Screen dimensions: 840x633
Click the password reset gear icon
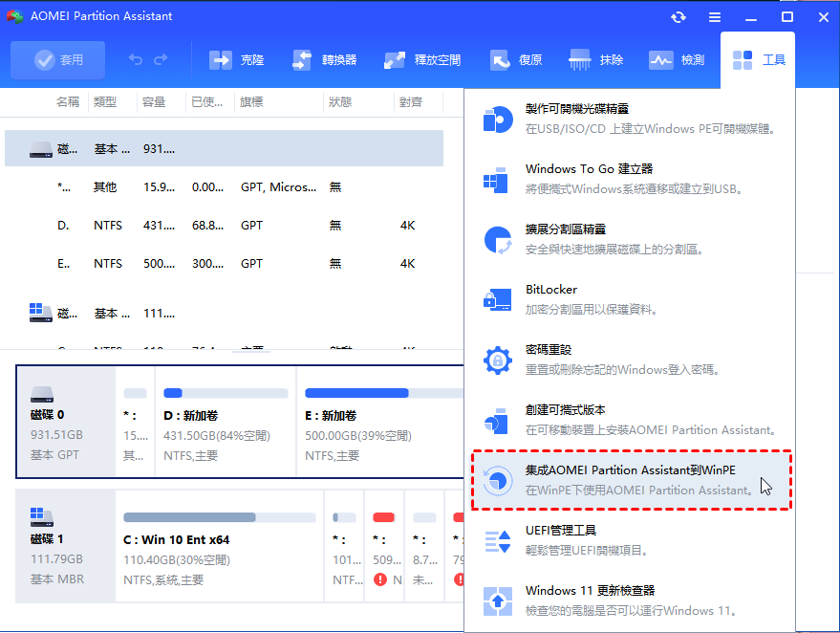[x=498, y=360]
